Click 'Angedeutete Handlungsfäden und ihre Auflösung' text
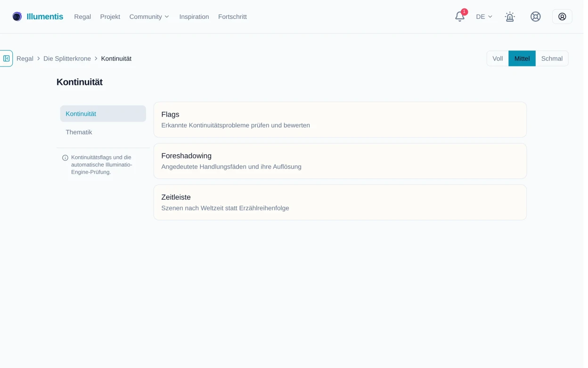The width and height of the screenshot is (588, 368). click(231, 167)
